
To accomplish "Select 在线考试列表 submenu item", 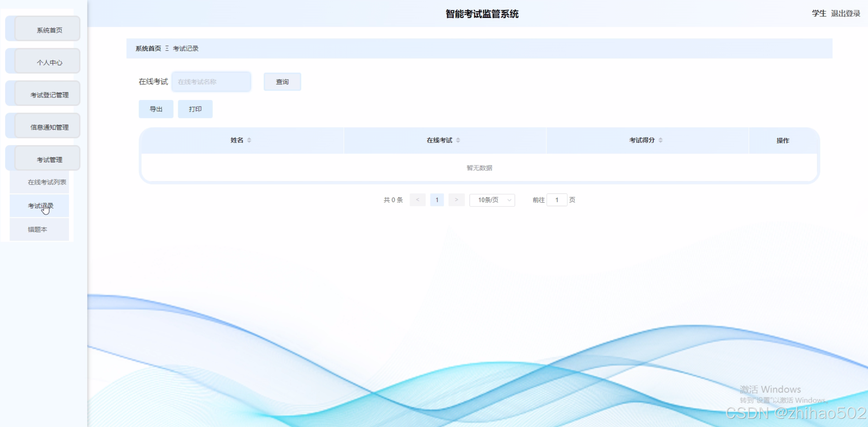I will click(x=47, y=182).
